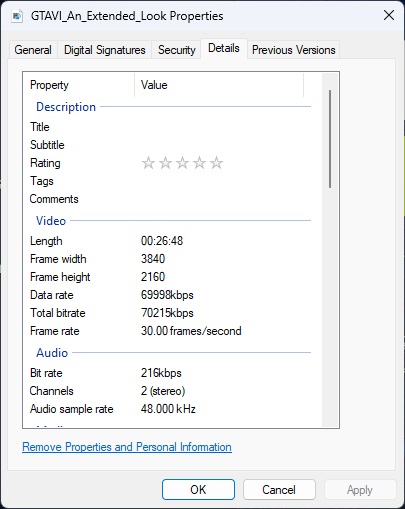Click the Frame height property label
This screenshot has width=405, height=509.
coord(60,277)
